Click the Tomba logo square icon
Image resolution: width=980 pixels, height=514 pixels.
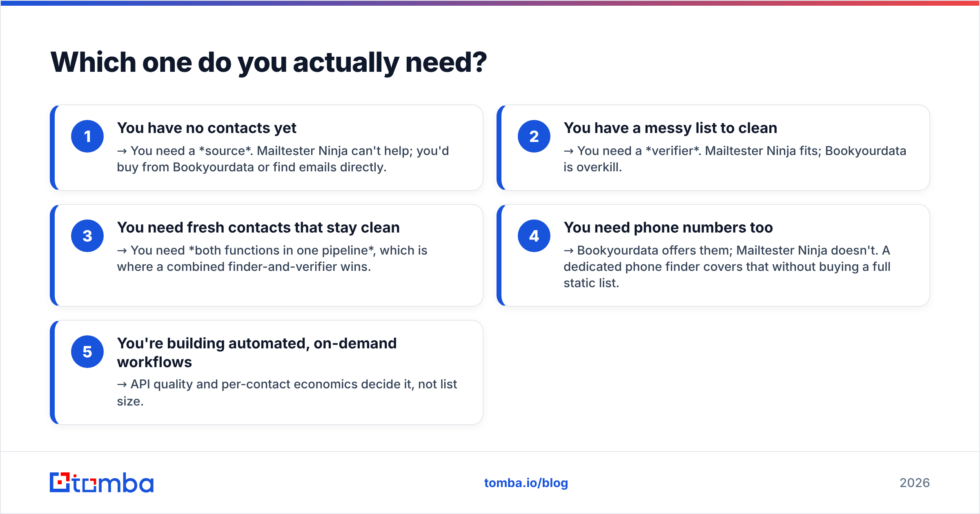[60, 482]
